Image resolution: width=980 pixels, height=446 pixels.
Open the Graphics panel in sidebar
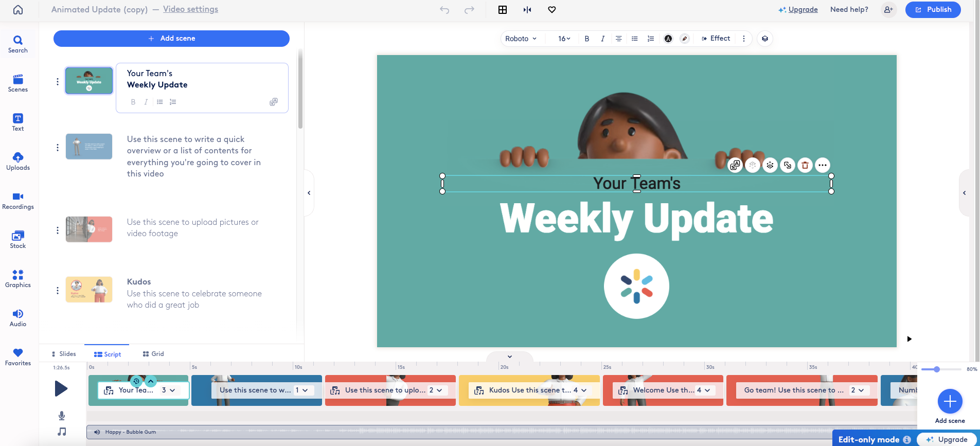(18, 279)
